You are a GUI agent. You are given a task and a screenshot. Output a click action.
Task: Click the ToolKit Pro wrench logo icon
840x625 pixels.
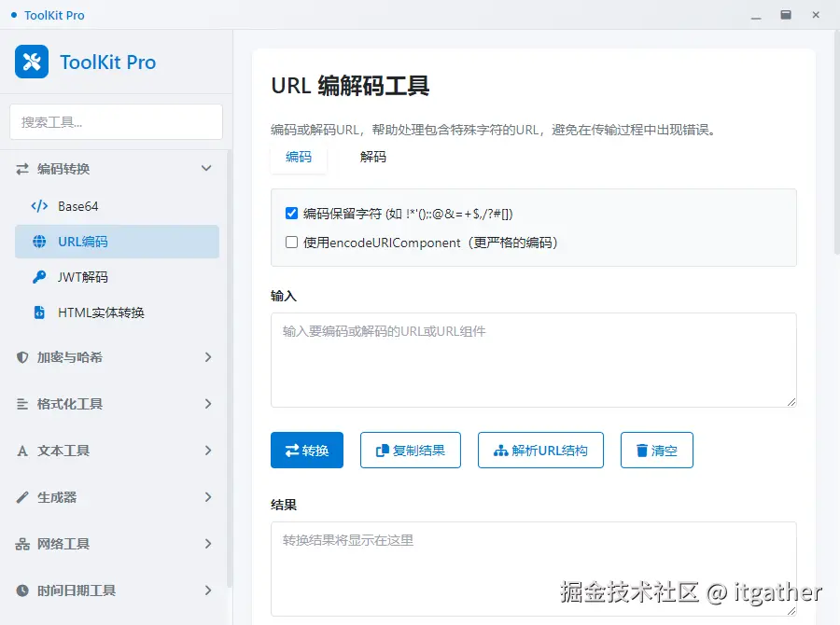pos(32,62)
